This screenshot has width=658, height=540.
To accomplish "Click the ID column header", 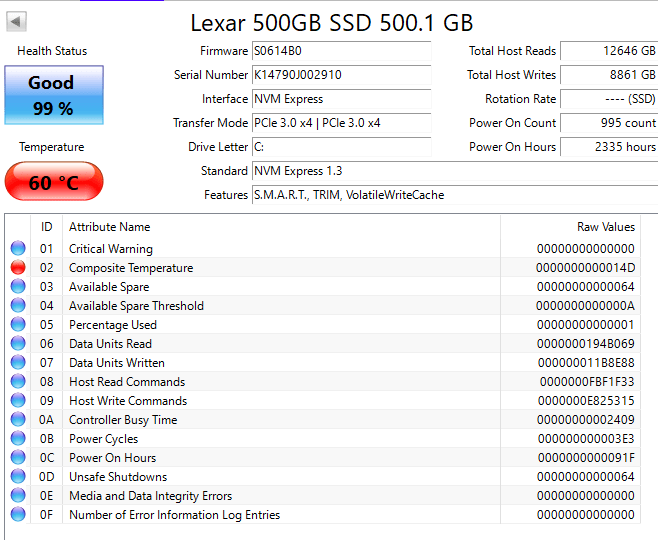I will click(x=47, y=227).
